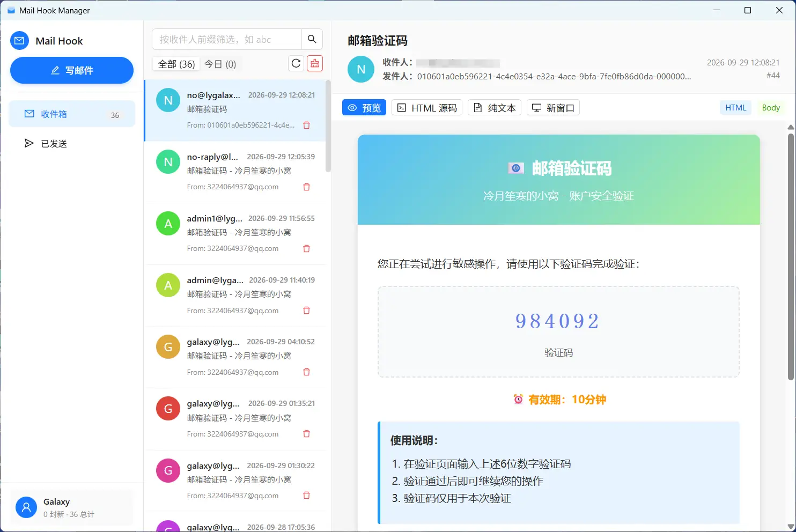The height and width of the screenshot is (532, 796).
Task: Click the green A avatar of admin1 email
Action: click(x=168, y=224)
